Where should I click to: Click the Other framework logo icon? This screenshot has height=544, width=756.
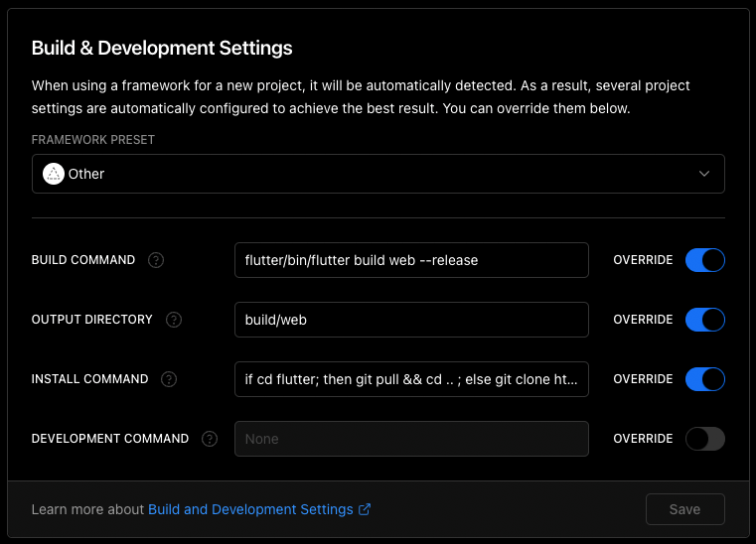54,174
